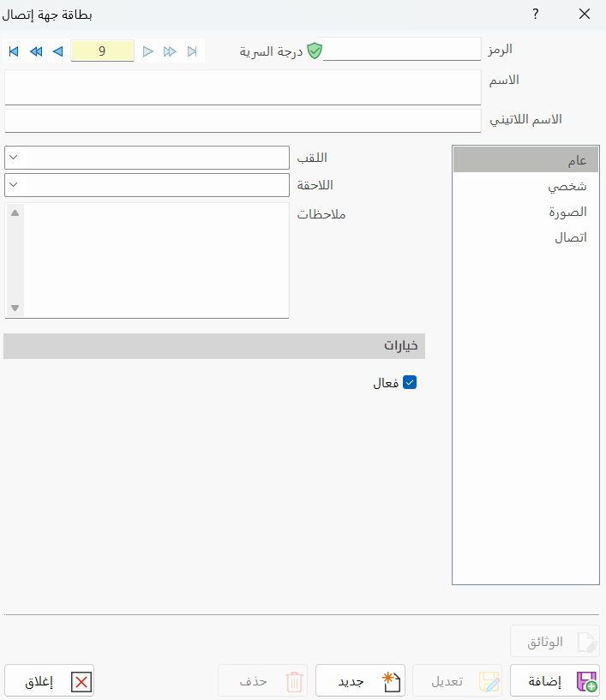
Task: Go to the last record
Action: 192,51
